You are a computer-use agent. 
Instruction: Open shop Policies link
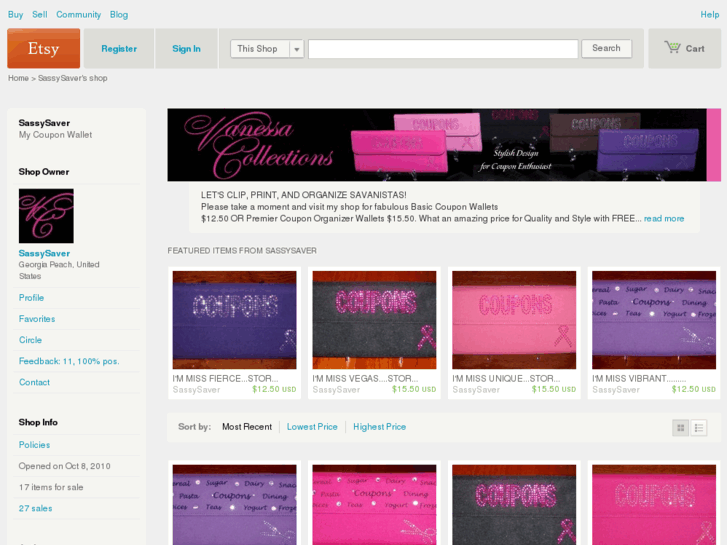coord(34,445)
